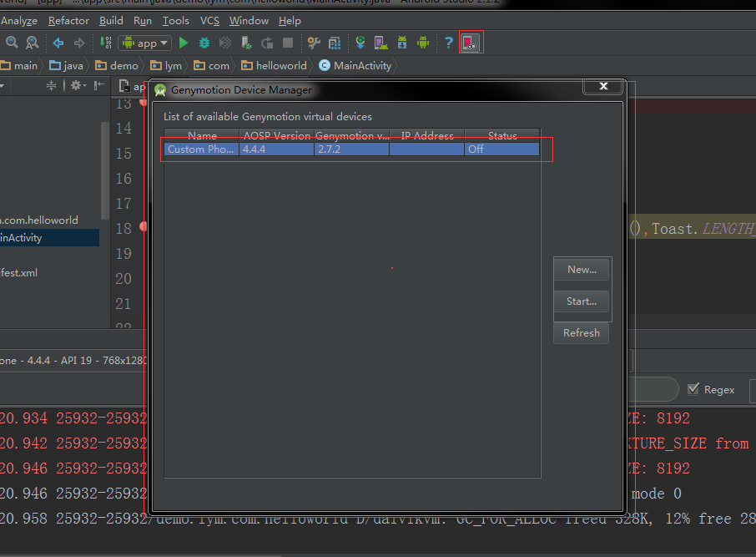Click the java breadcrumb folder
756x557 pixels.
coord(67,66)
